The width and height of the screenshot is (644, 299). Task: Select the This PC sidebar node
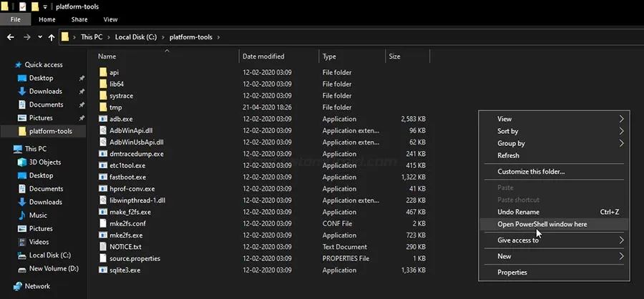[36, 149]
